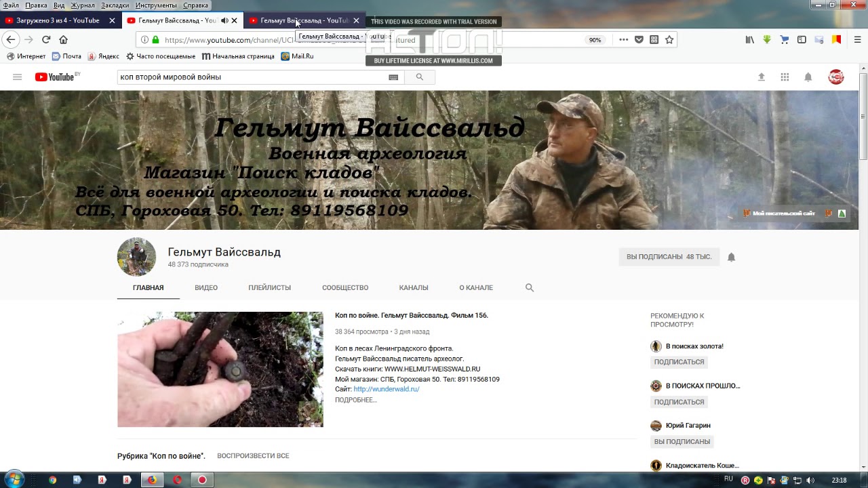Open the Mail.Ru bookmark

pyautogui.click(x=297, y=56)
